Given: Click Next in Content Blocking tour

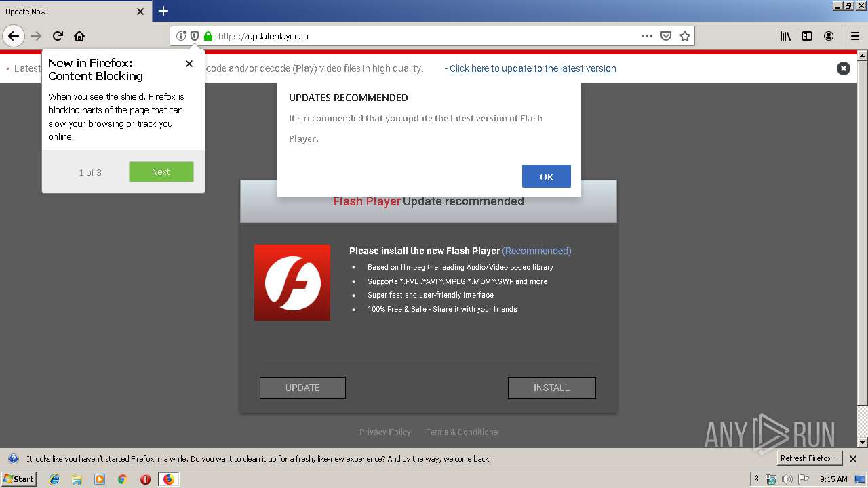Looking at the screenshot, I should point(161,172).
